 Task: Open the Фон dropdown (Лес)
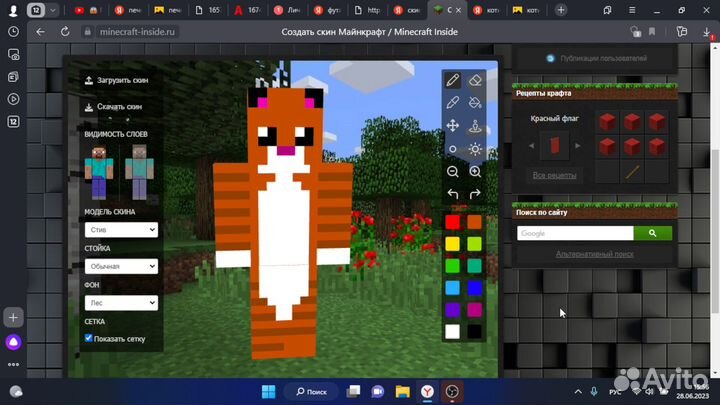tap(121, 303)
